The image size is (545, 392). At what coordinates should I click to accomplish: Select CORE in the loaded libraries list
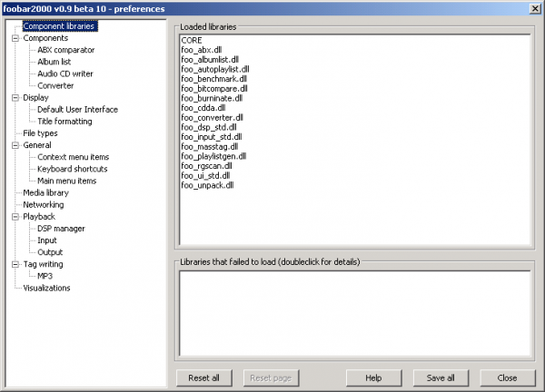click(192, 41)
